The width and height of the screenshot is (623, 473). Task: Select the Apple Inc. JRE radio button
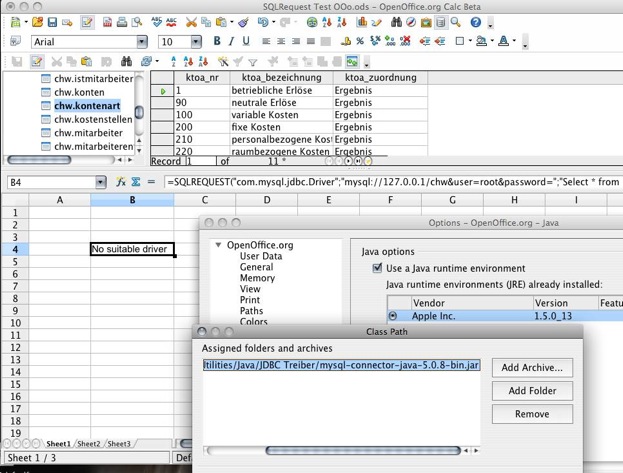pos(393,316)
